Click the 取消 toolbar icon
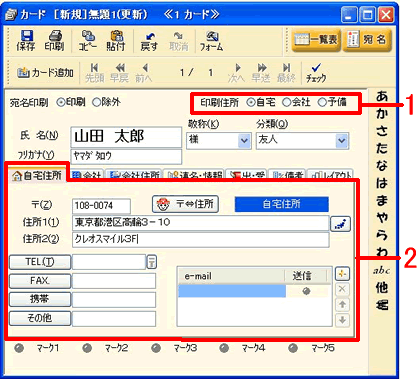Viewport: 420px width, 379px height. click(179, 41)
